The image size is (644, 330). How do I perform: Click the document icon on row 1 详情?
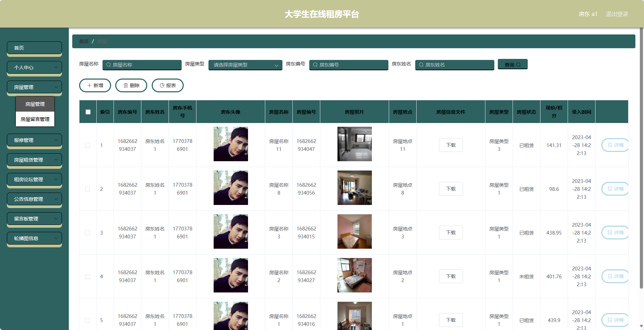(x=610, y=145)
